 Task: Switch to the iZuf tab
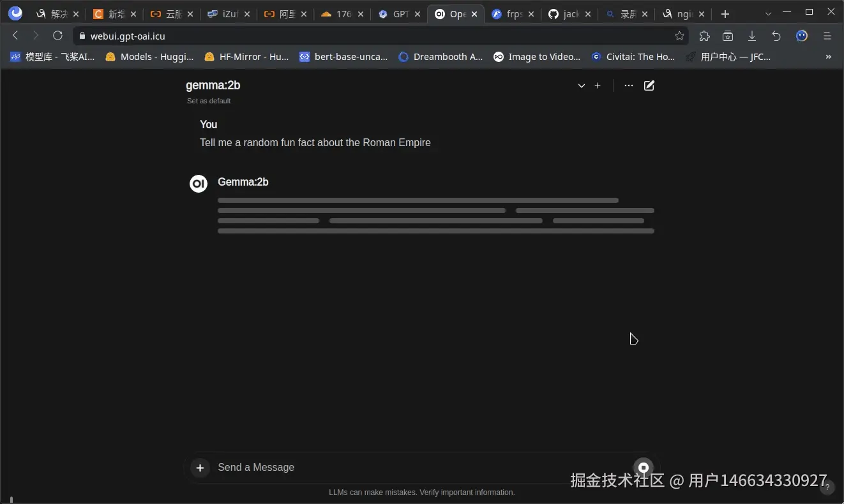coord(230,14)
